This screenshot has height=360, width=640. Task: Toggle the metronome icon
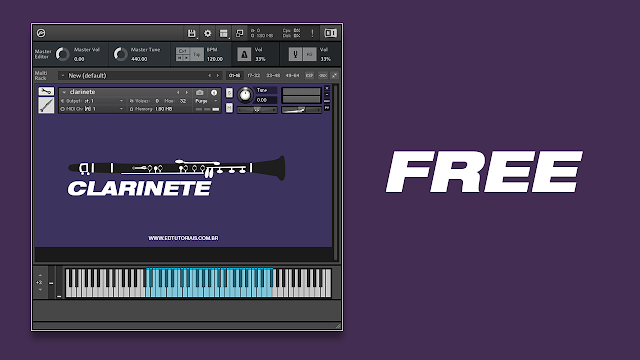(x=244, y=54)
